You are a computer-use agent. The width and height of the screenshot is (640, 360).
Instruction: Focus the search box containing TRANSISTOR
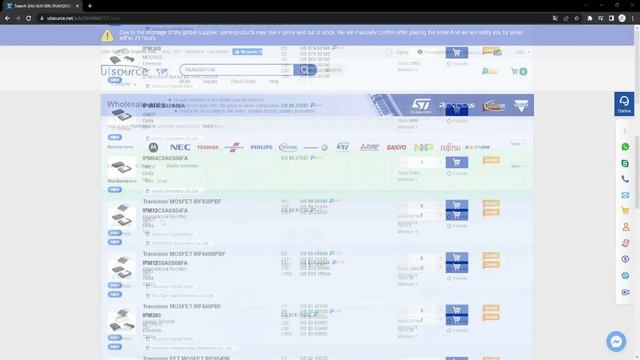[236, 70]
